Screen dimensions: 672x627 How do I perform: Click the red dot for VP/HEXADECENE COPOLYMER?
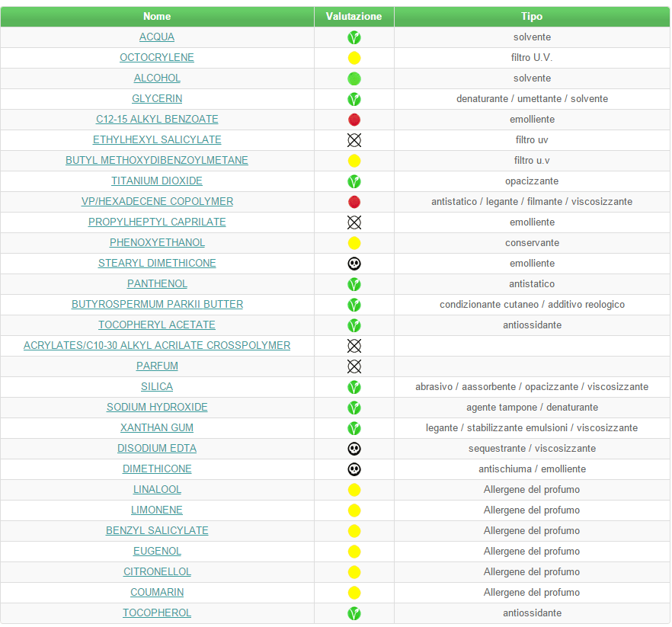point(354,202)
